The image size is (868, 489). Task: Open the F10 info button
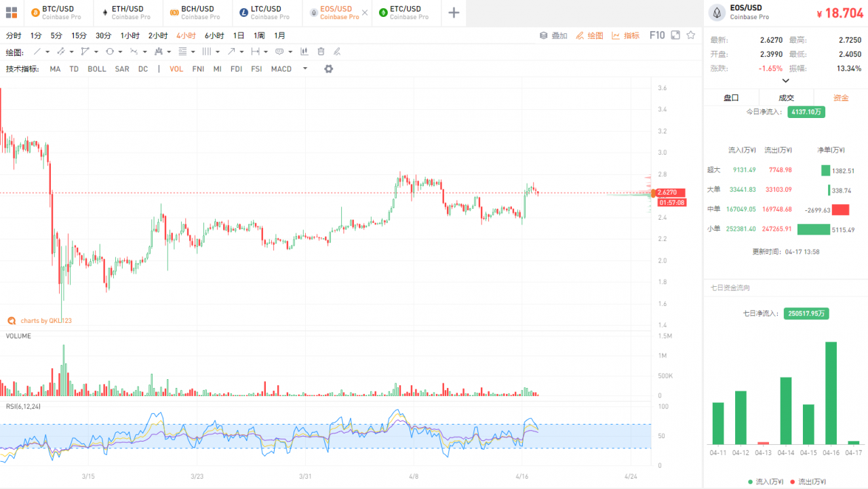coord(657,35)
